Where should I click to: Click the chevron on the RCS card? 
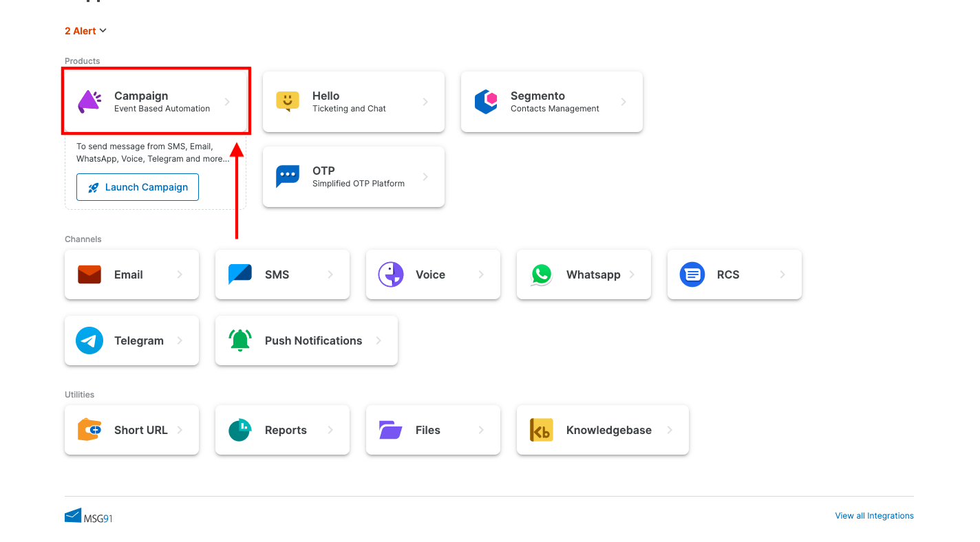pyautogui.click(x=782, y=274)
